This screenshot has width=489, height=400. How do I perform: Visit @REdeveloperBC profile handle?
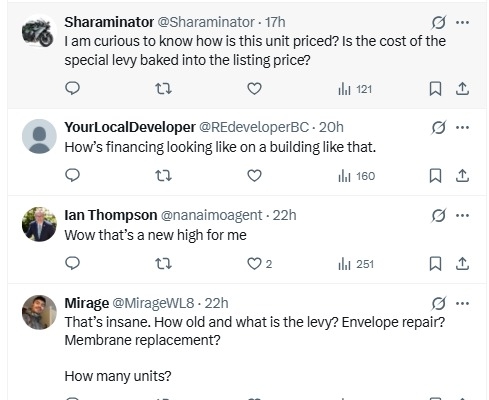point(254,127)
